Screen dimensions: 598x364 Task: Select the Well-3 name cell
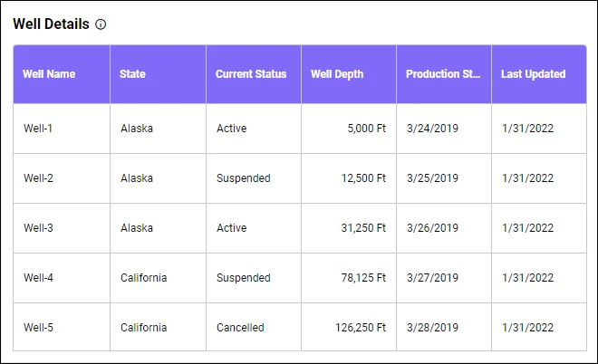click(x=38, y=228)
